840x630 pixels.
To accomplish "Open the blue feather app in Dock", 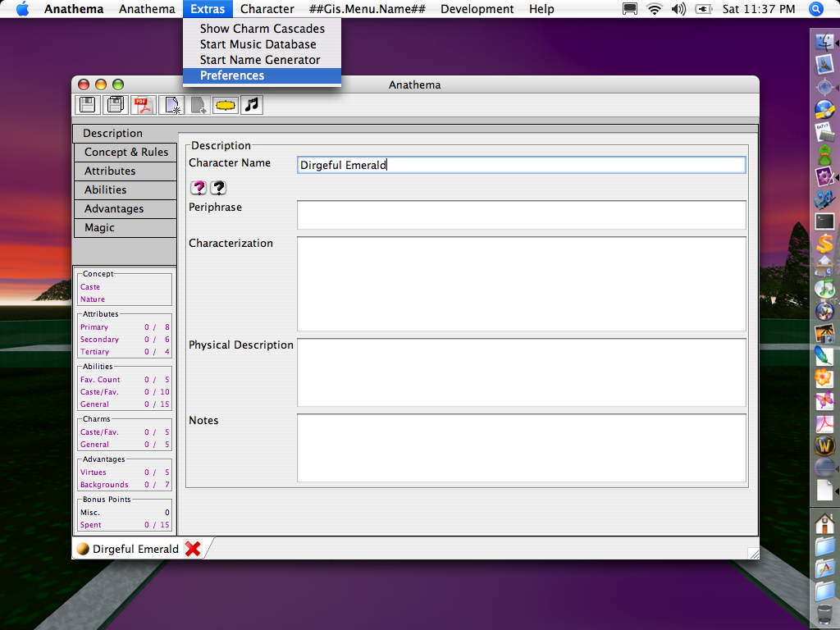I will tap(825, 356).
